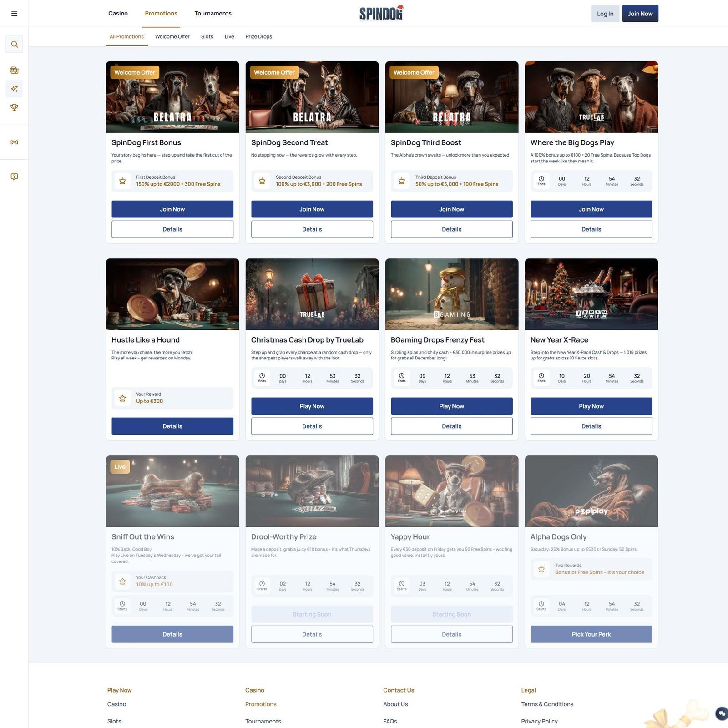Switch to the Live tab

tap(229, 36)
